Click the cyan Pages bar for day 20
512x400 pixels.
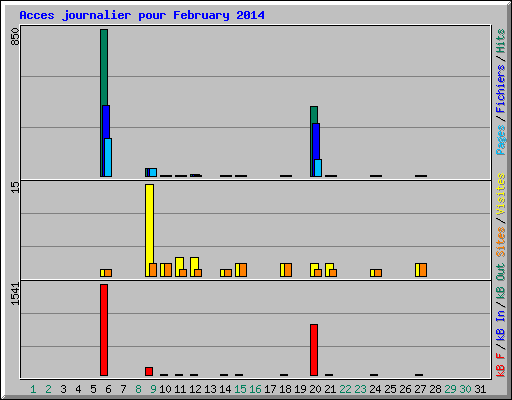point(318,168)
